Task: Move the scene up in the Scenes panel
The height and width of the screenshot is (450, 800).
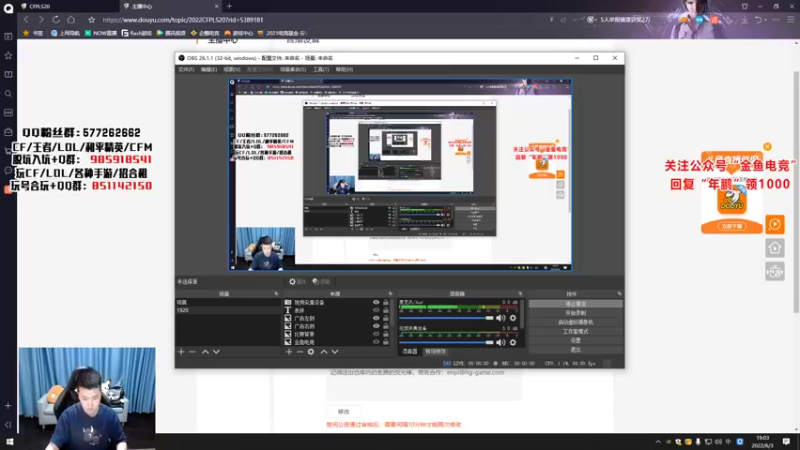Action: (x=205, y=352)
